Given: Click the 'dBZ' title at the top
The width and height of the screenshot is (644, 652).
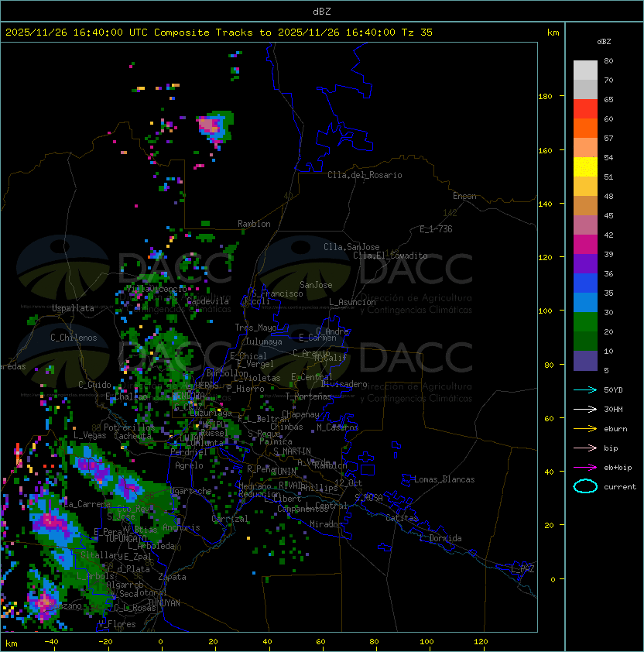Looking at the screenshot, I should (322, 12).
